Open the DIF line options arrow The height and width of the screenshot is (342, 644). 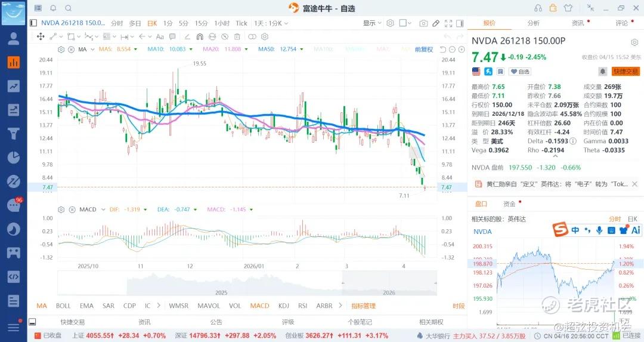tap(145, 209)
